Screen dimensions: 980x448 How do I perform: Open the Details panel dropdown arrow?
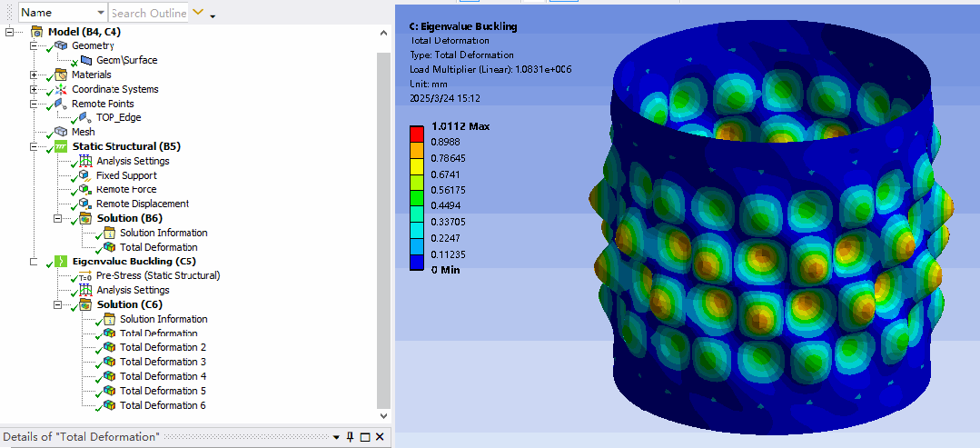336,437
